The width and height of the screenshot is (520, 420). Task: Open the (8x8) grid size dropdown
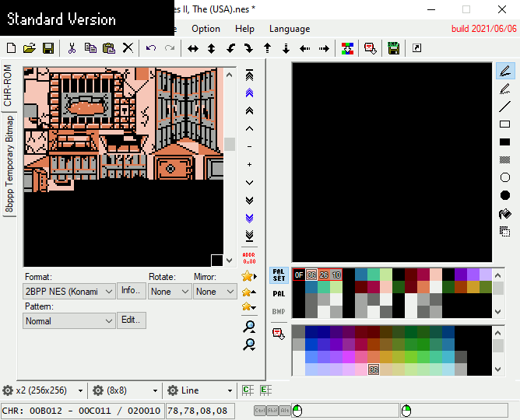coord(125,390)
